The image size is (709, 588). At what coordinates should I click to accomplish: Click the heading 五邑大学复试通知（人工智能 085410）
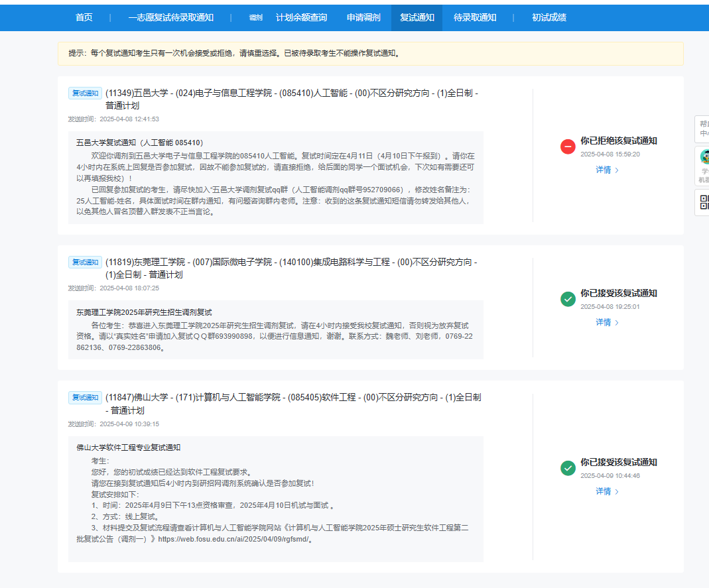pyautogui.click(x=140, y=143)
